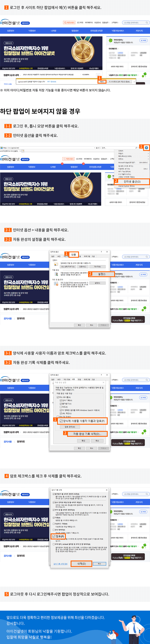Toggle 양식 데이터(F) checkbox
This screenshot has height=644, width=150.
click(54, 530)
